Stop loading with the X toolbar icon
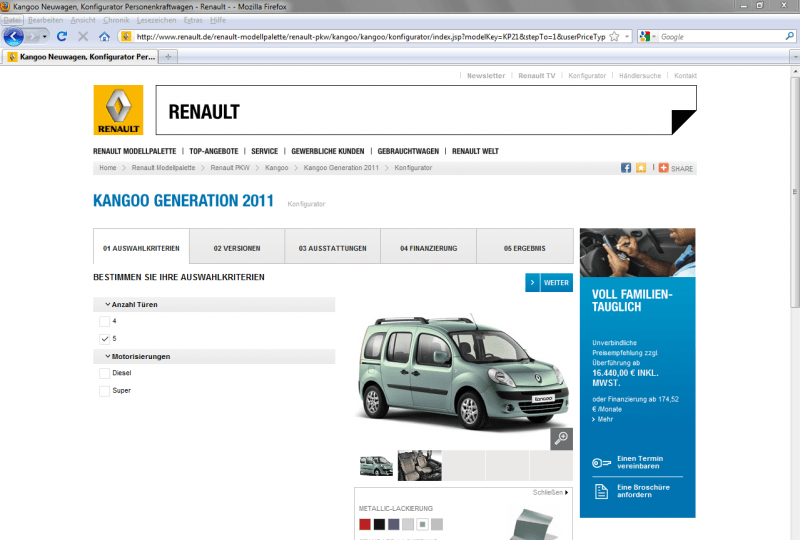The image size is (800, 540). [83, 37]
